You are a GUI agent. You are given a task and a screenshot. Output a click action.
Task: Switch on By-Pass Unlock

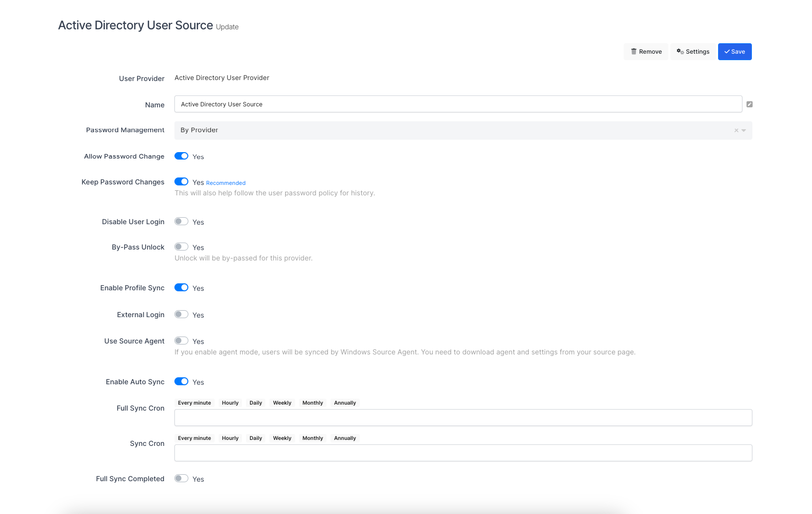point(181,247)
